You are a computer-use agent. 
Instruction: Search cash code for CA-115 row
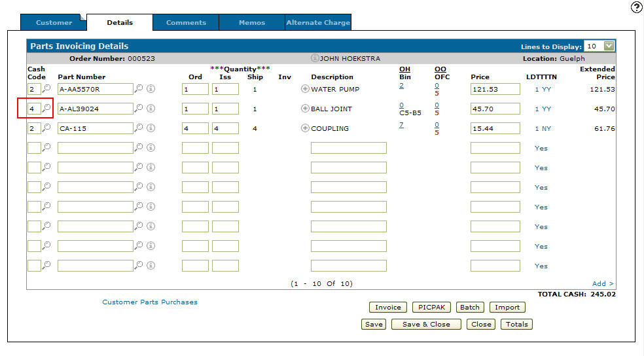47,128
